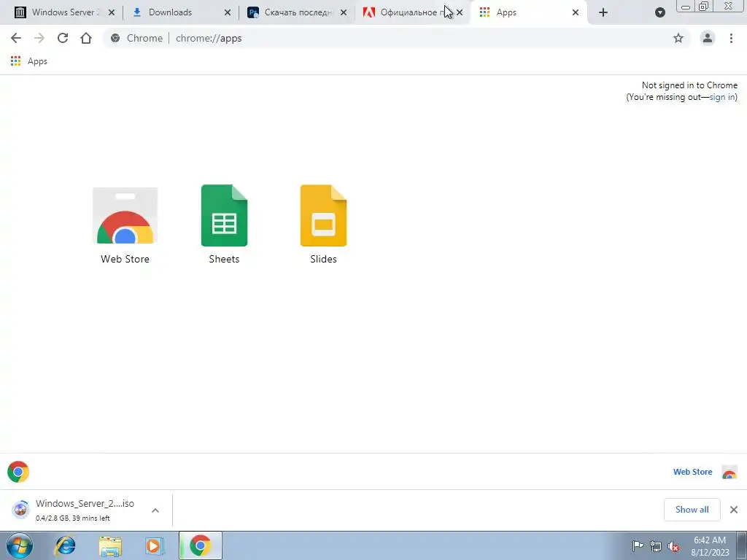Click the Chrome site info chip
The image size is (747, 560).
click(x=136, y=38)
